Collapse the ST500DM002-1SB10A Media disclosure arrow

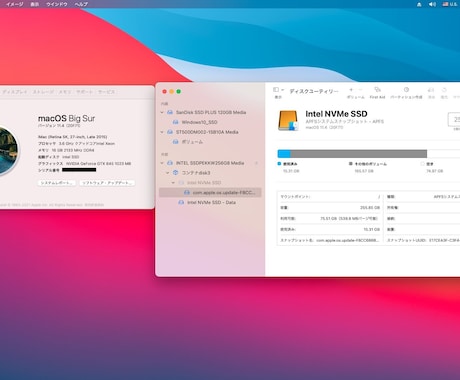point(162,132)
